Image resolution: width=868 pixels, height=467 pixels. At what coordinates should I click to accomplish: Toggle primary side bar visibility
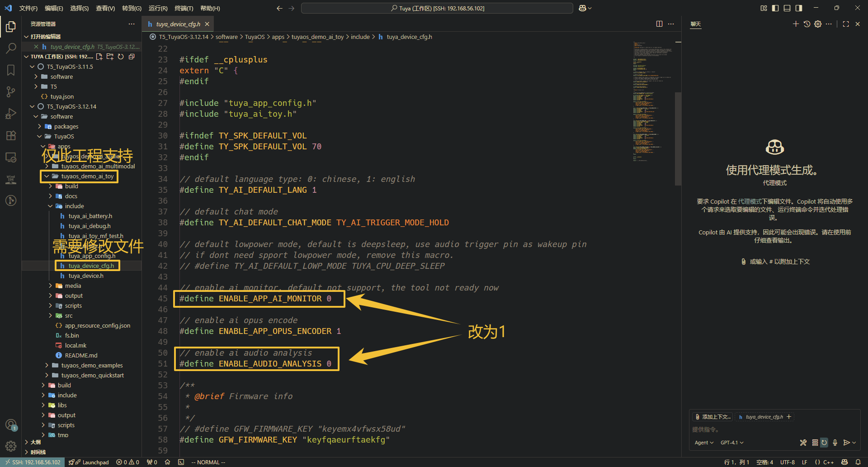(x=775, y=8)
